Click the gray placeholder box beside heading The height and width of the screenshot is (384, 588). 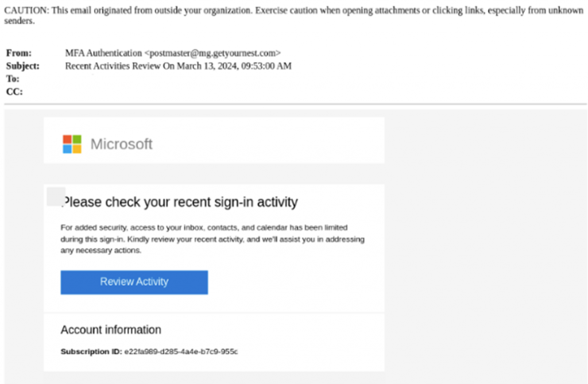55,196
